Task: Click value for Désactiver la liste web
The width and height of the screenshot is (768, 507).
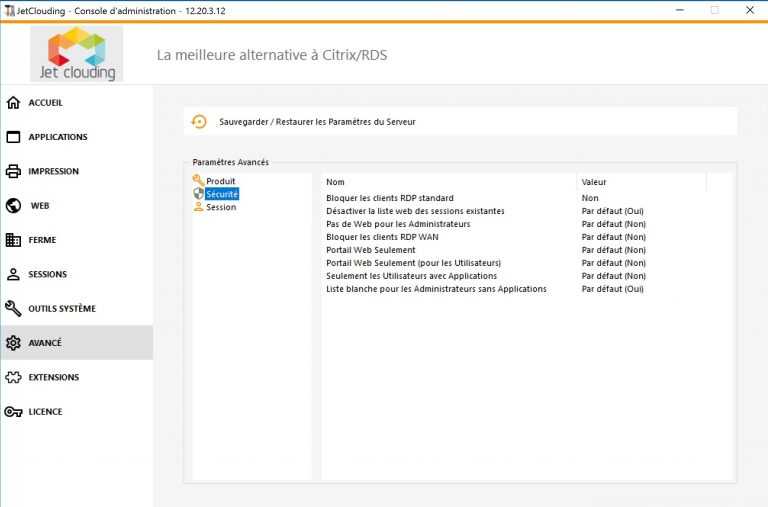Action: tap(612, 211)
